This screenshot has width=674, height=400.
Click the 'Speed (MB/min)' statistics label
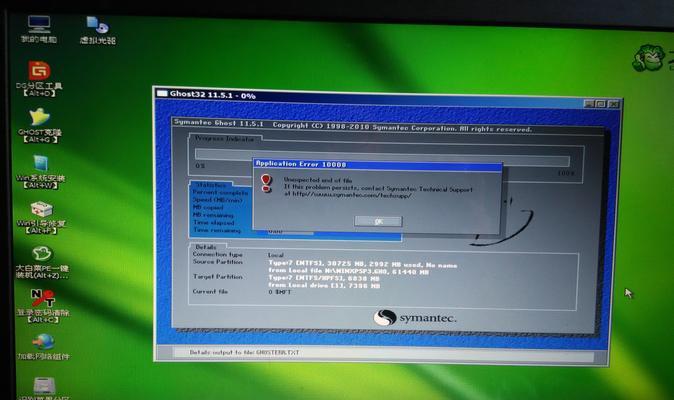tap(218, 200)
